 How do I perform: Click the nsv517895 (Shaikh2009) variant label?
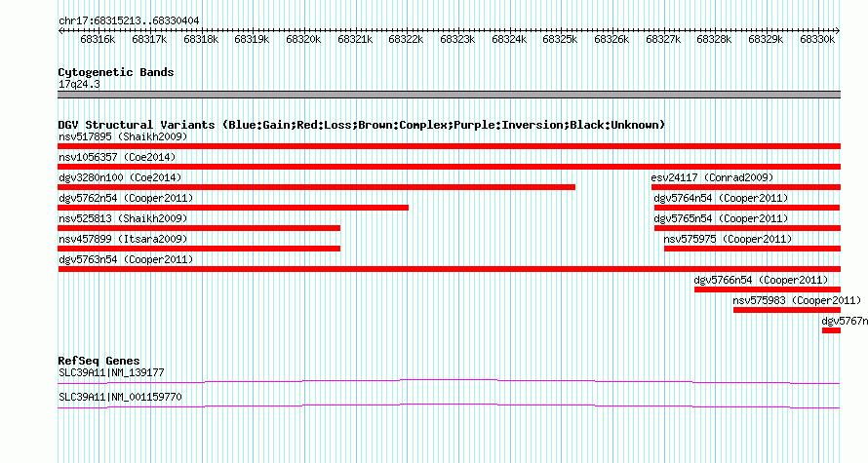click(123, 136)
